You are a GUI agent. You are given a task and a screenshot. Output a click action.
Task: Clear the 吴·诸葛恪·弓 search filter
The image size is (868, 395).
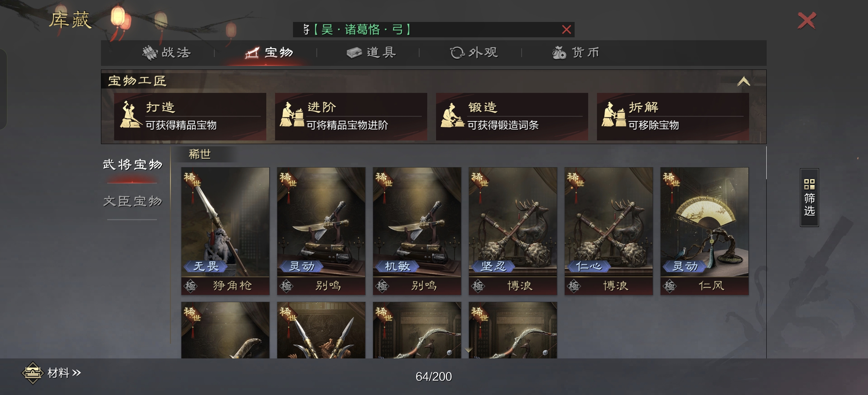566,30
